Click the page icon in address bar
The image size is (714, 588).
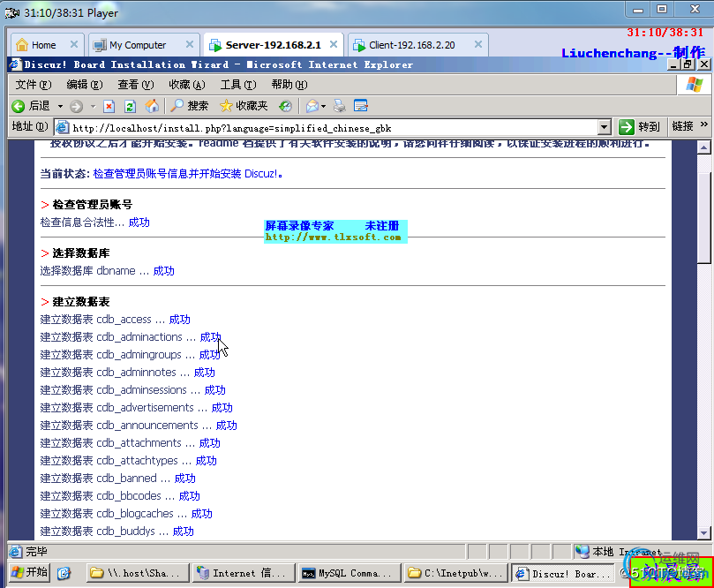tap(62, 127)
